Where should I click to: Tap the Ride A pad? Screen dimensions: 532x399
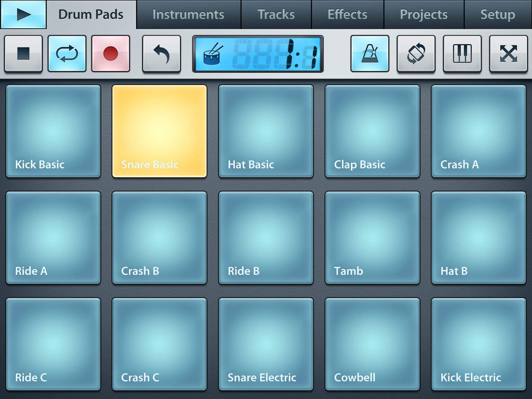[x=53, y=238]
